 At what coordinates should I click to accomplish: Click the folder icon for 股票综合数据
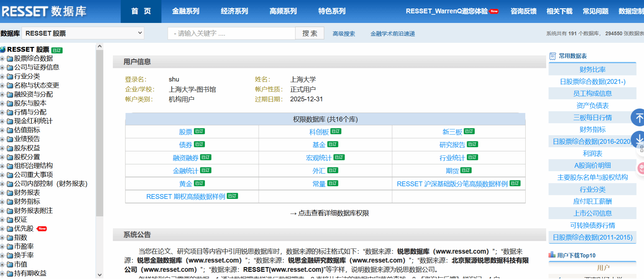[x=10, y=59]
